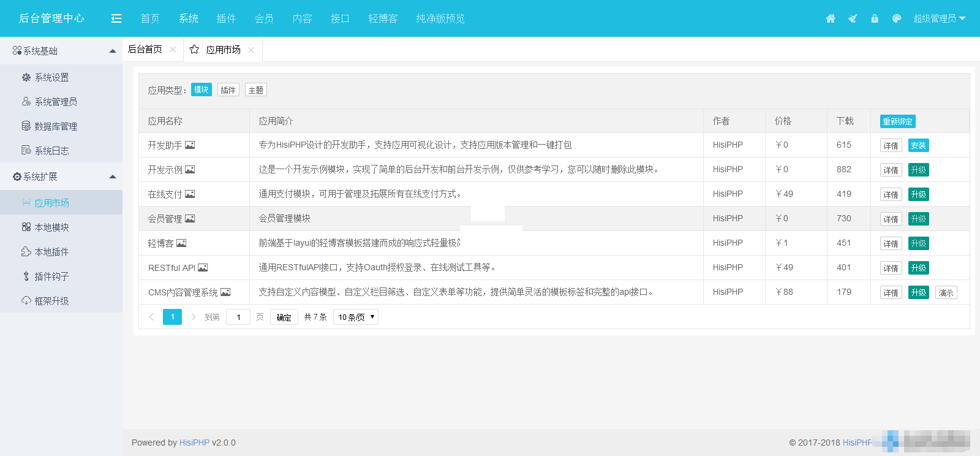Open the 轻博客 top menu item
Screen dimensions: 980x456
383,18
